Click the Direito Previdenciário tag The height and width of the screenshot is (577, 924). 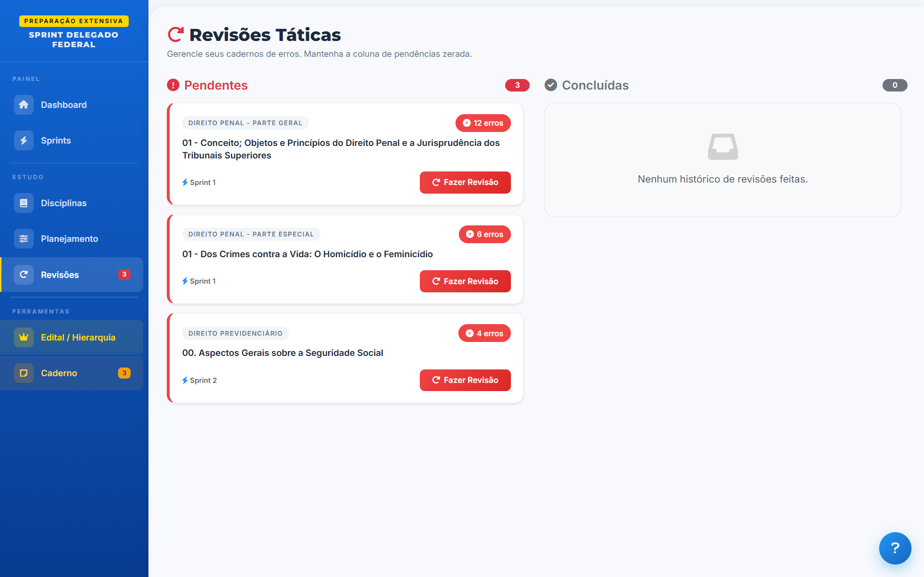click(x=236, y=333)
